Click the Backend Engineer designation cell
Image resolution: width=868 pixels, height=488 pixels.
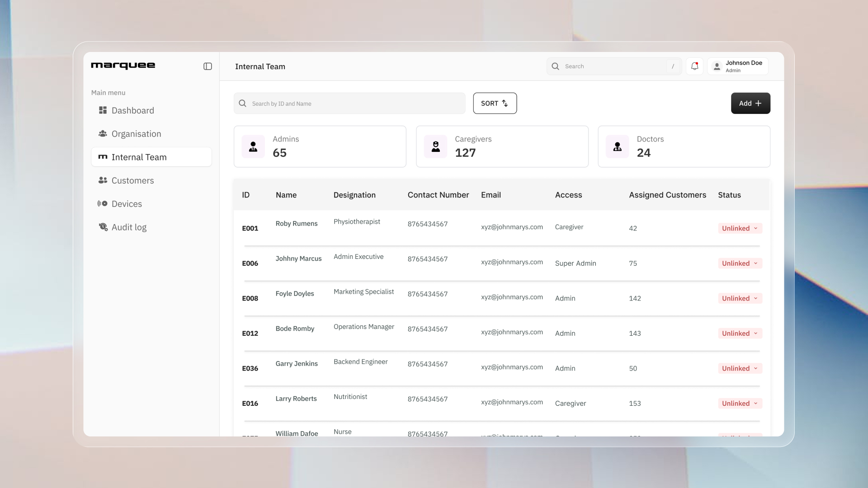[360, 361]
